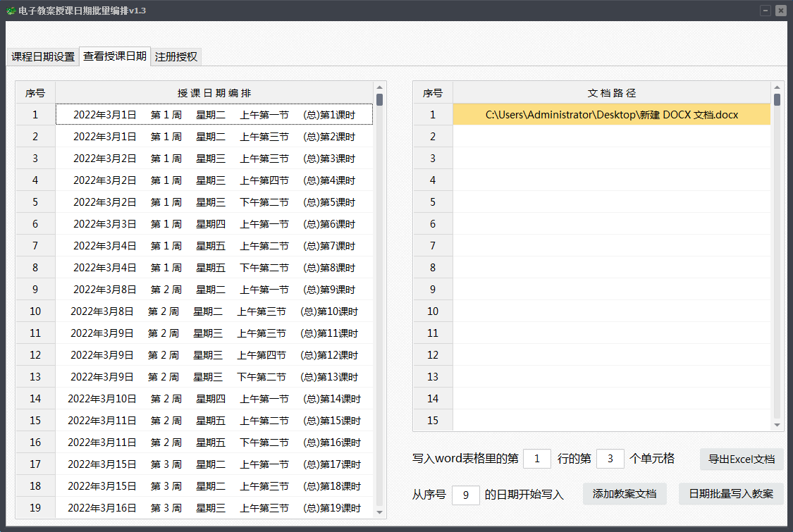Edit the starting 序号 field showing 9

coord(465,495)
